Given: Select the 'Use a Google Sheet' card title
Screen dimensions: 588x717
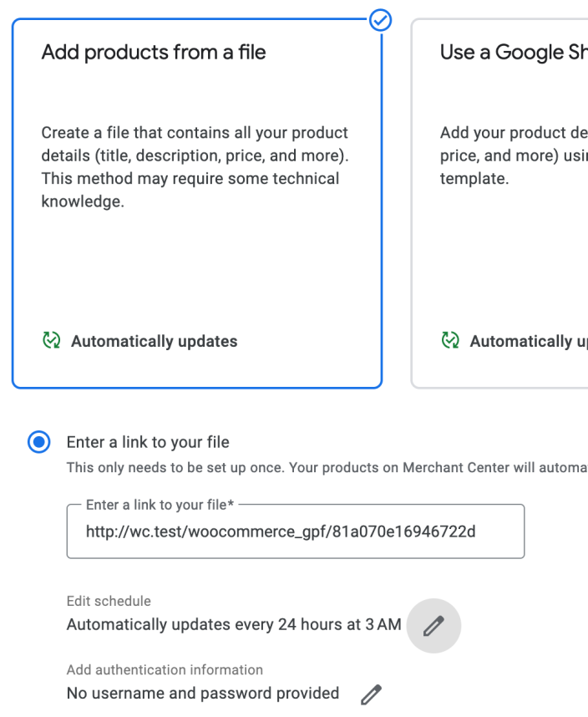Looking at the screenshot, I should [514, 52].
